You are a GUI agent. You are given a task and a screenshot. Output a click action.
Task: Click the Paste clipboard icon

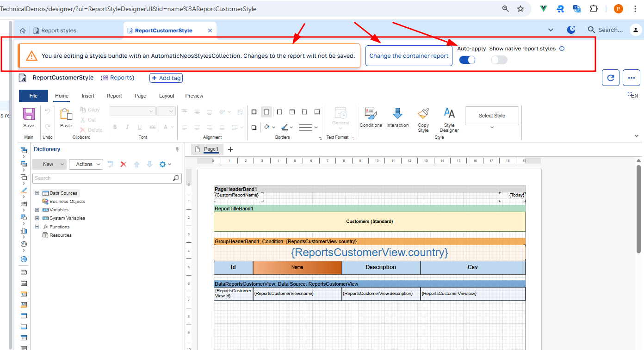coord(66,114)
